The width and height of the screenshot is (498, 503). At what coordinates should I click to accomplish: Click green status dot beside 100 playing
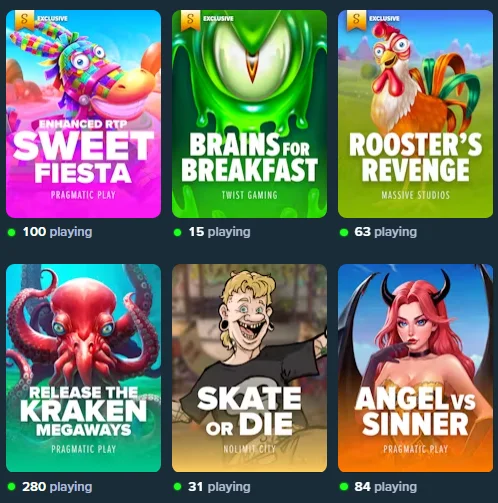pyautogui.click(x=12, y=232)
